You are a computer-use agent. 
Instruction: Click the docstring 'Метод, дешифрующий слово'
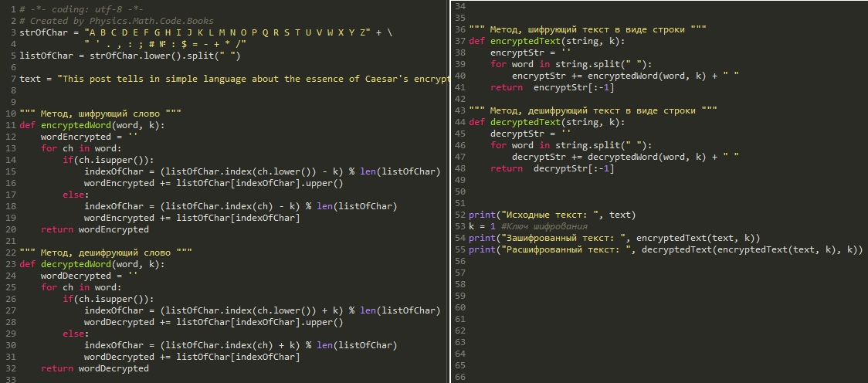106,253
